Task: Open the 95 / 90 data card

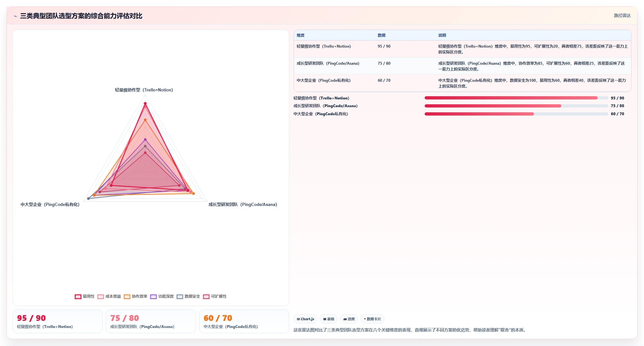Action: 58,321
